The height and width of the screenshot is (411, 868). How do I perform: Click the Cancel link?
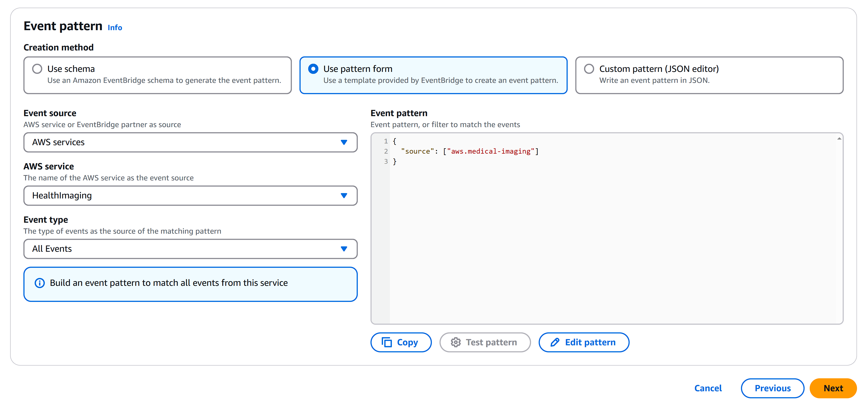click(x=708, y=388)
